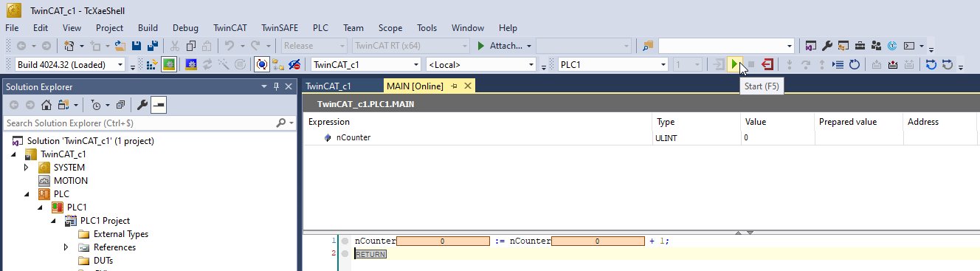Viewport: 980px width, 271px height.
Task: Open the File menu
Action: click(x=12, y=27)
